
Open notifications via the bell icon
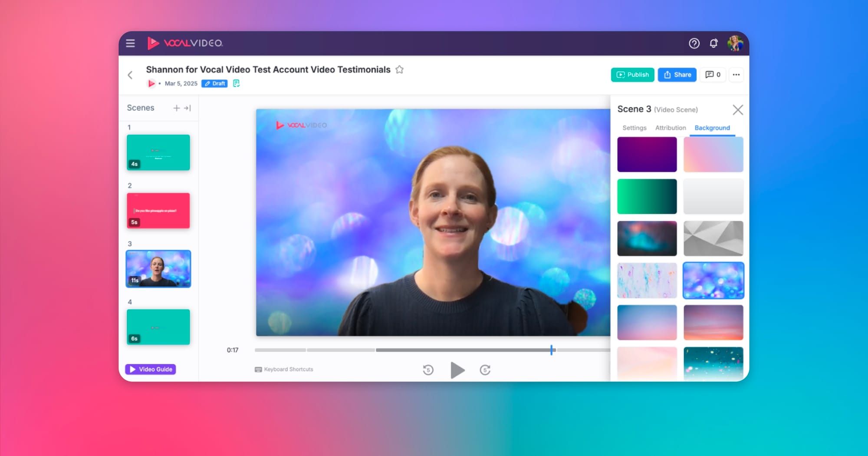click(x=713, y=43)
